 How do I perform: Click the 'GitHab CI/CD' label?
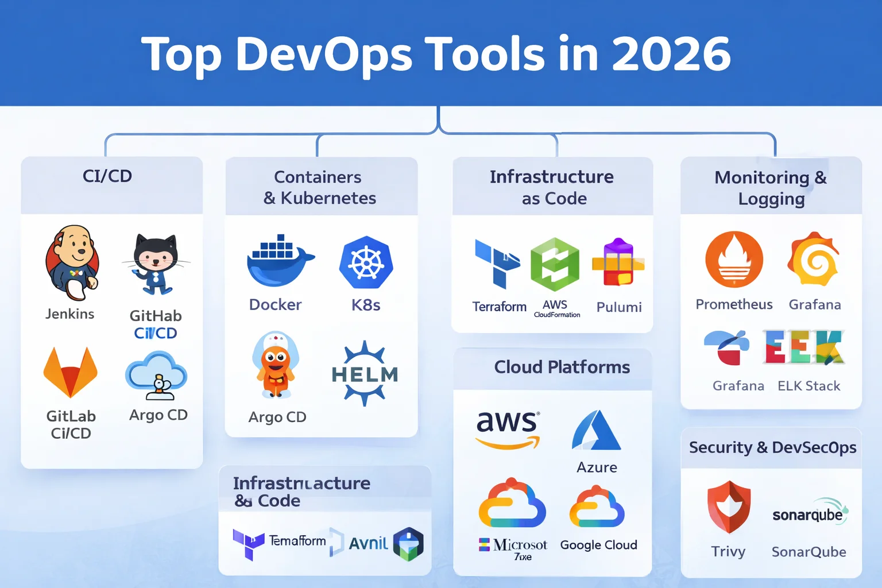(x=156, y=324)
